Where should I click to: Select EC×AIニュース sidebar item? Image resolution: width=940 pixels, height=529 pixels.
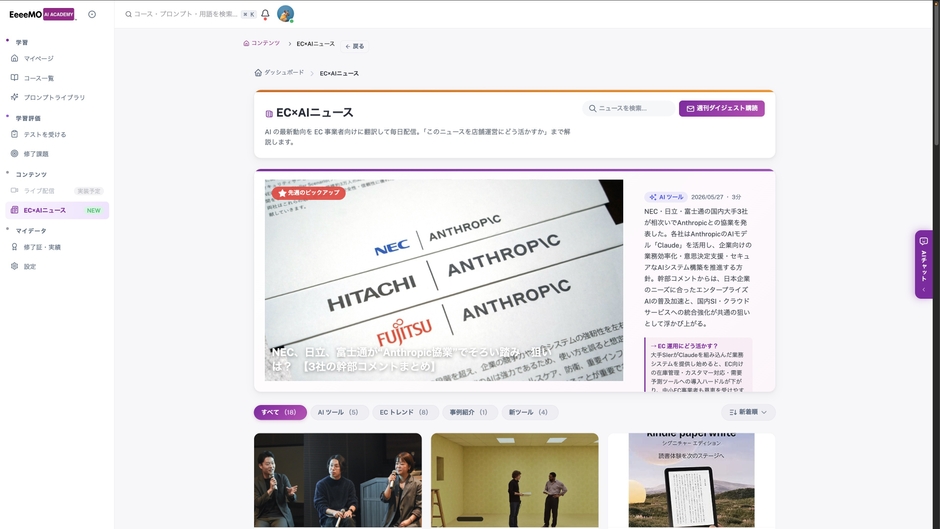[x=57, y=211]
